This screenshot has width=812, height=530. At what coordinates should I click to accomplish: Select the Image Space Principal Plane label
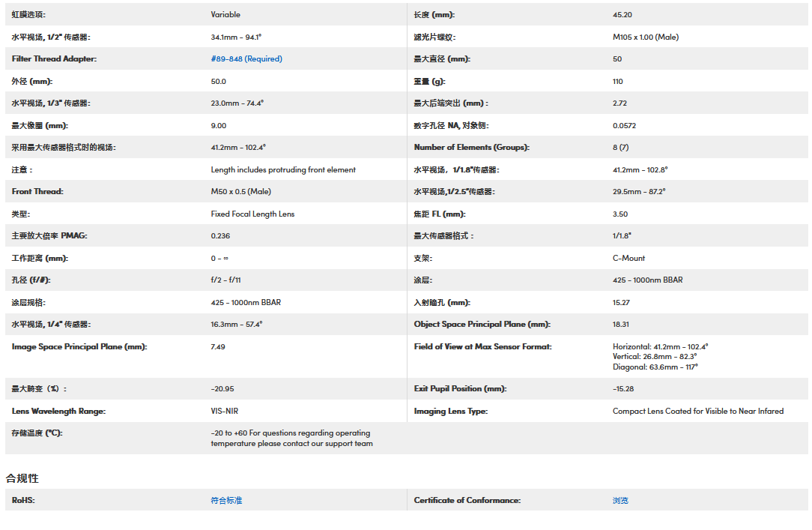click(x=79, y=346)
